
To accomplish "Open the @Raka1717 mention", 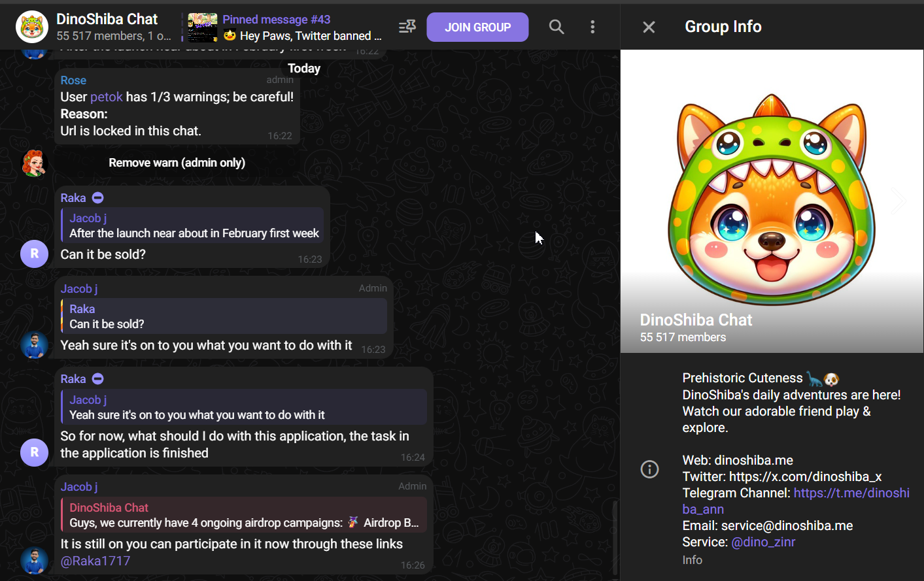I will click(95, 561).
